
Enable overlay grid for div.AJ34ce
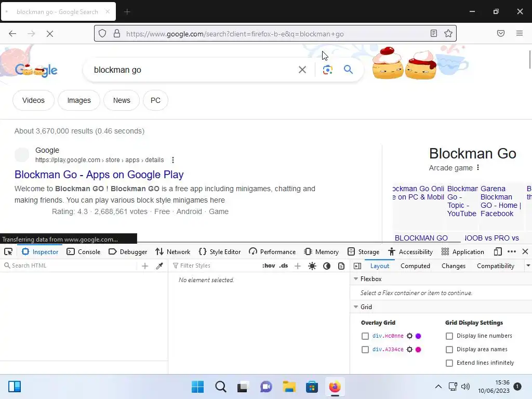coord(365,350)
